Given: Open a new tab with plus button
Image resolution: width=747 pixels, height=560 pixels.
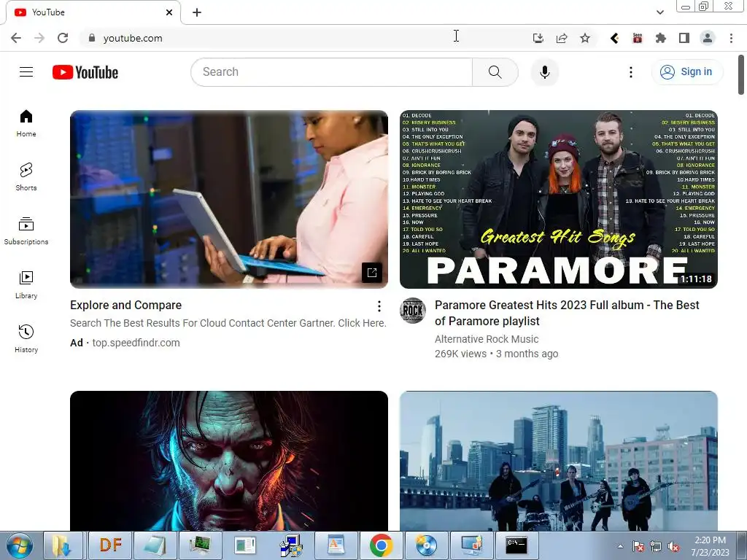Looking at the screenshot, I should pos(197,12).
